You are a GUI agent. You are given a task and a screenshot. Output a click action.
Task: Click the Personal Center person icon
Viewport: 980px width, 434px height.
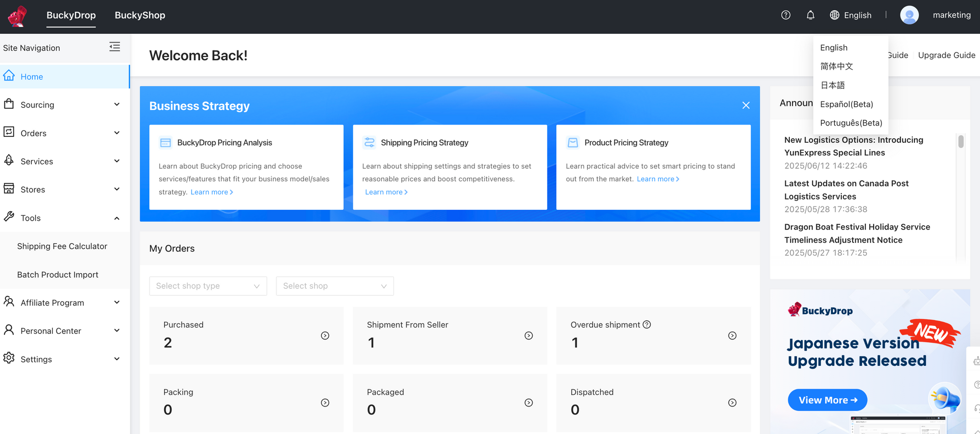[9, 330]
